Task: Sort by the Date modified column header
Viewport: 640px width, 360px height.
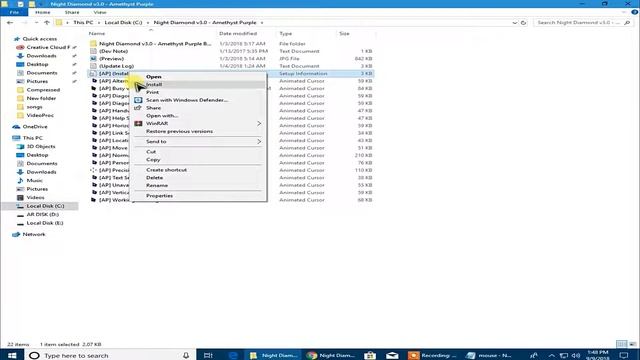Action: [238, 33]
